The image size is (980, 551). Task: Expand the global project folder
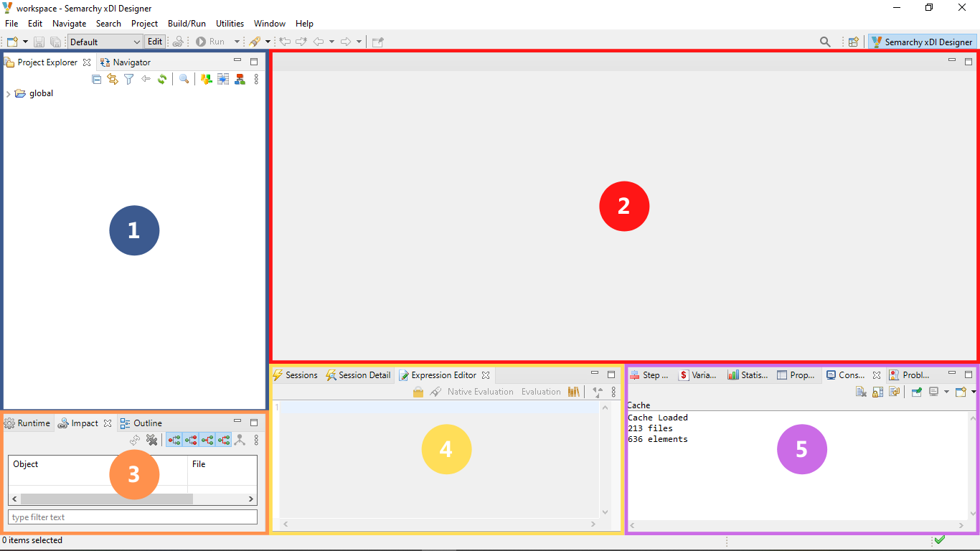point(8,94)
